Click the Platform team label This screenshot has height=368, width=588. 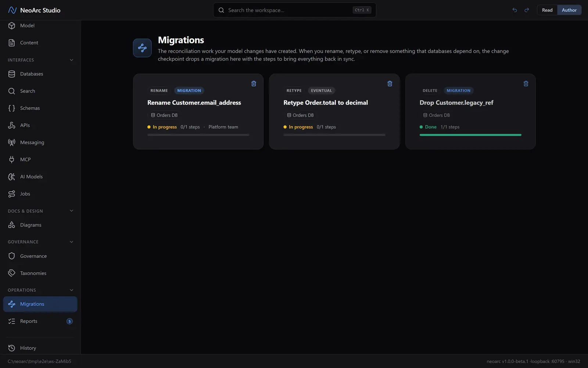coord(223,127)
